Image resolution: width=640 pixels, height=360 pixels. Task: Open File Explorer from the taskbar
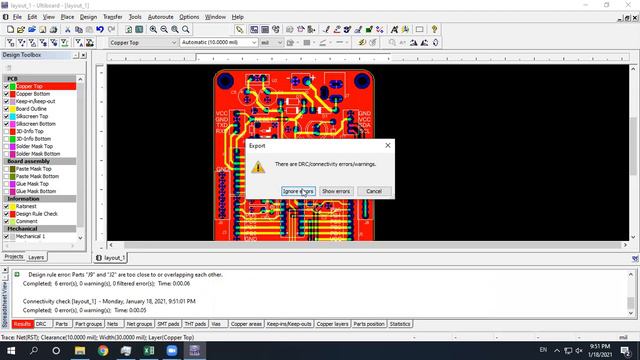(80, 351)
